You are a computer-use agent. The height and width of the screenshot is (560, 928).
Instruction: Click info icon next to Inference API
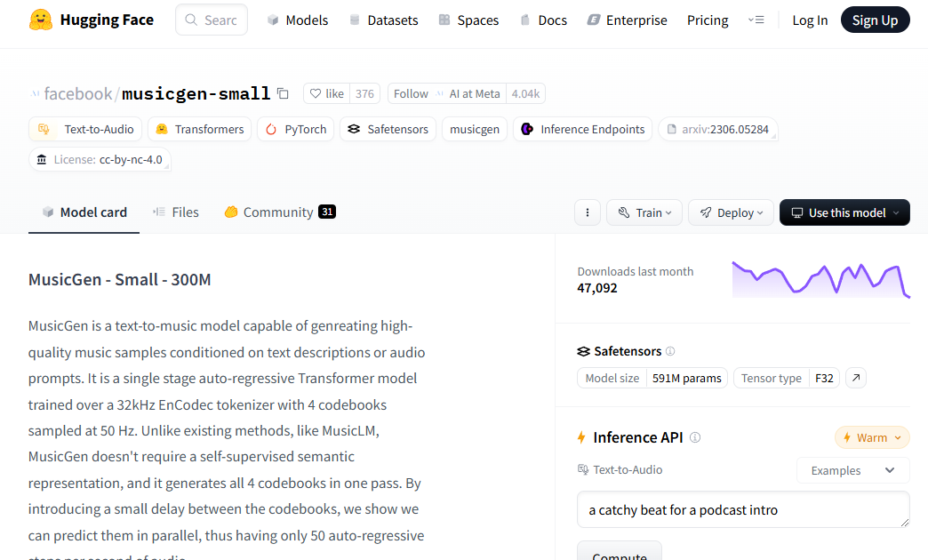tap(695, 437)
